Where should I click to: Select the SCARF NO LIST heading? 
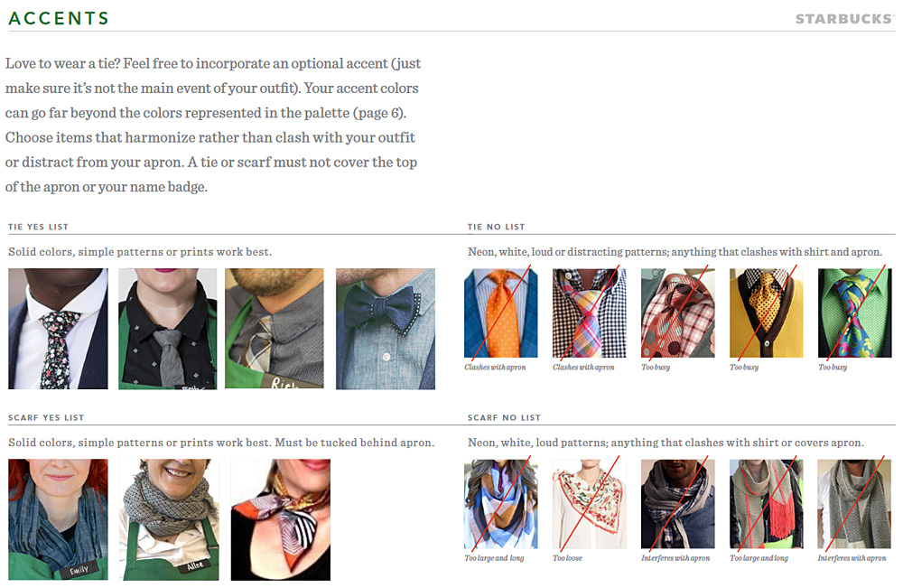(x=504, y=417)
